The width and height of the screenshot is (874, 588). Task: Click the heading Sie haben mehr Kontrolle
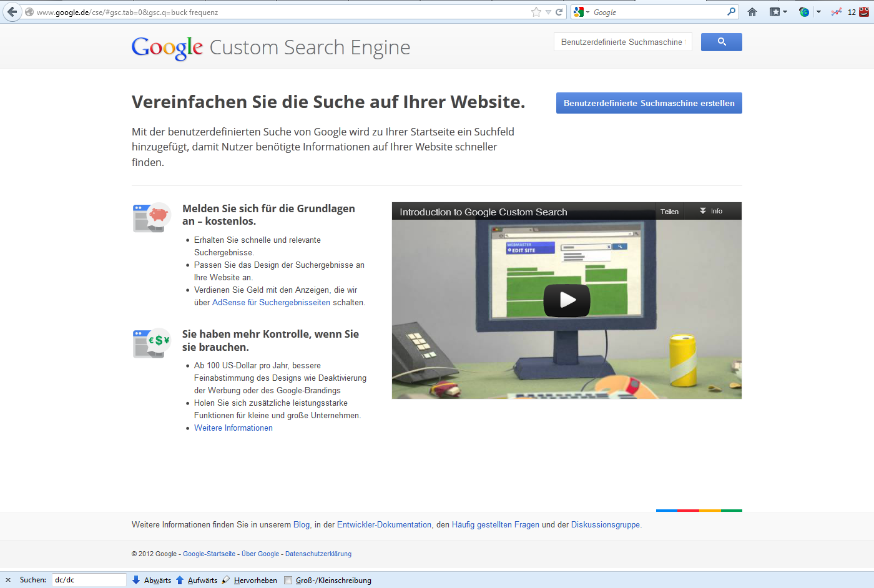(270, 340)
